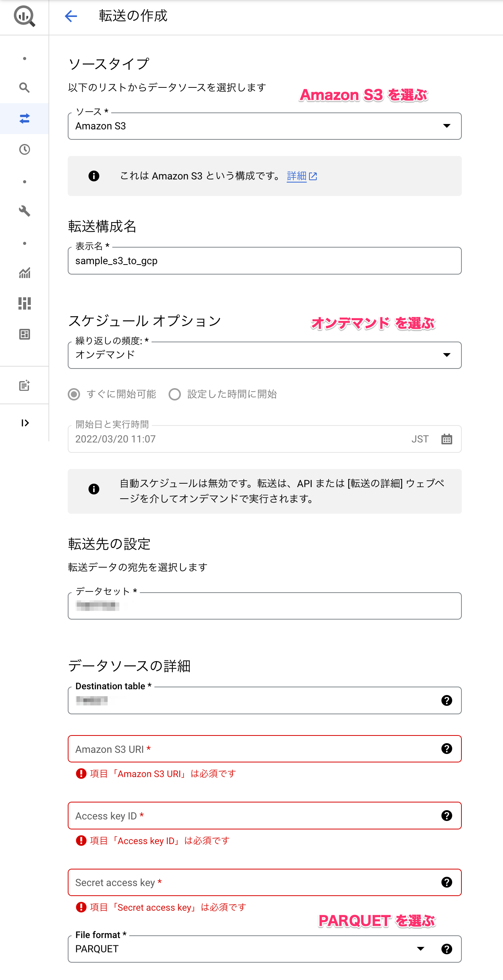Expand the 繰り返しの頻度 dropdown showing オンデマンド

(265, 355)
